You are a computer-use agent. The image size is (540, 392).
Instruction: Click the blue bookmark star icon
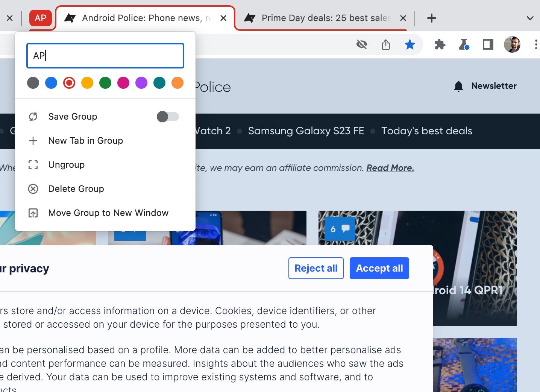410,45
